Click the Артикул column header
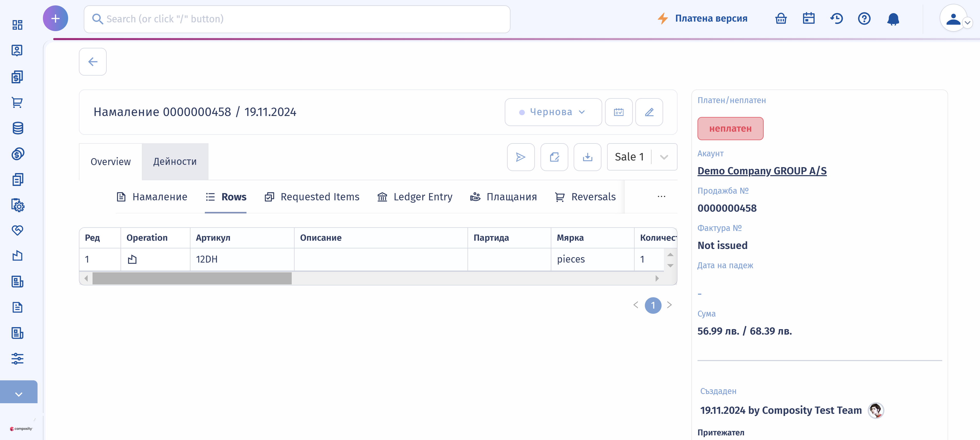The width and height of the screenshot is (980, 440). (x=242, y=238)
